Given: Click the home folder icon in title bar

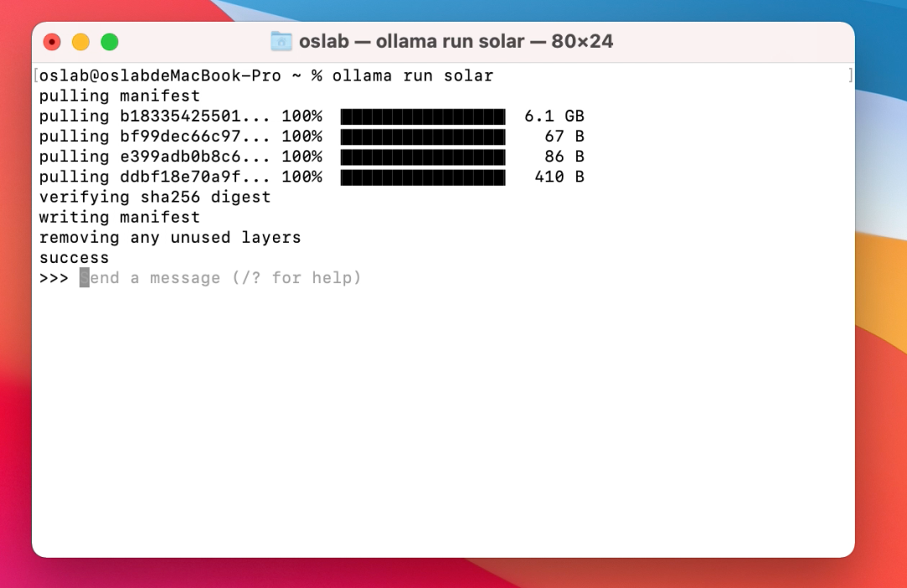Looking at the screenshot, I should (281, 41).
